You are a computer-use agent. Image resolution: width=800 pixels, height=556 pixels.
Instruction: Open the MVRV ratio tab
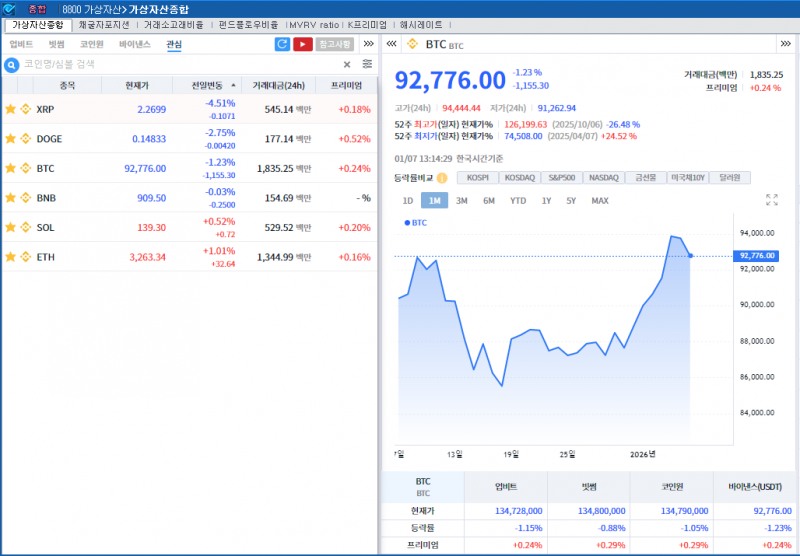click(314, 25)
